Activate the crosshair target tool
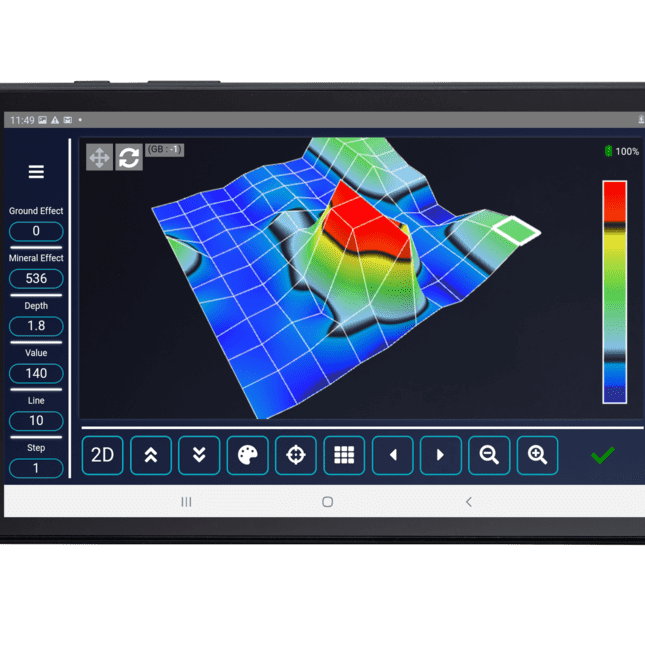 coord(295,455)
